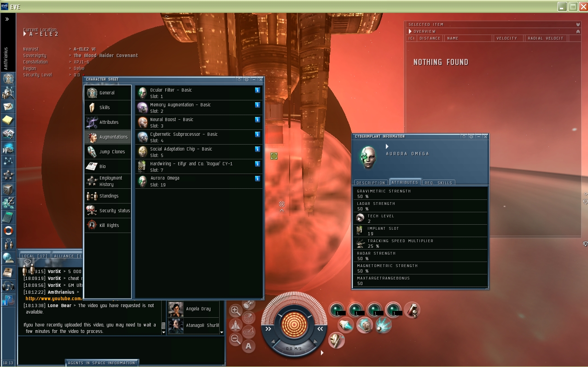Click the zoom in magnifier on HUD
This screenshot has height=367, width=588.
[235, 310]
